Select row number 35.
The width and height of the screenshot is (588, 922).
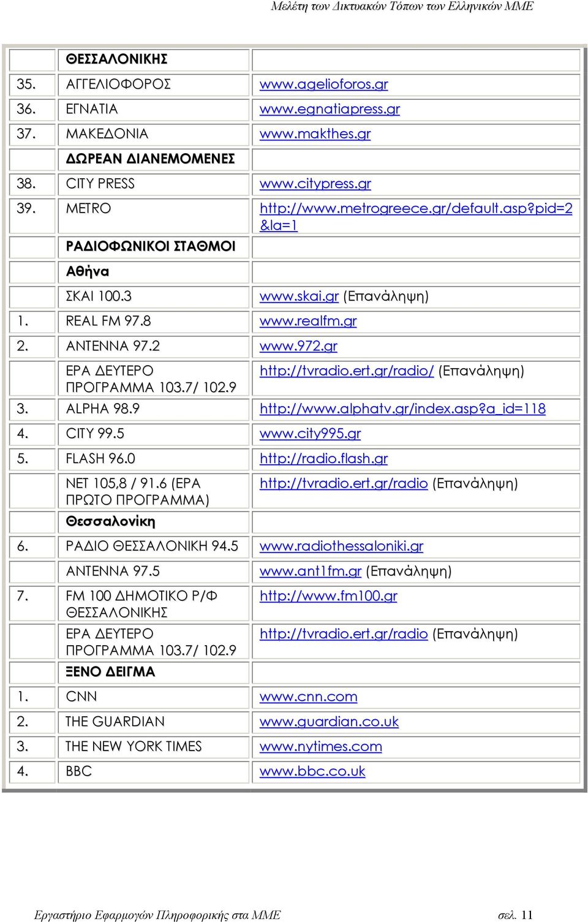[x=26, y=85]
